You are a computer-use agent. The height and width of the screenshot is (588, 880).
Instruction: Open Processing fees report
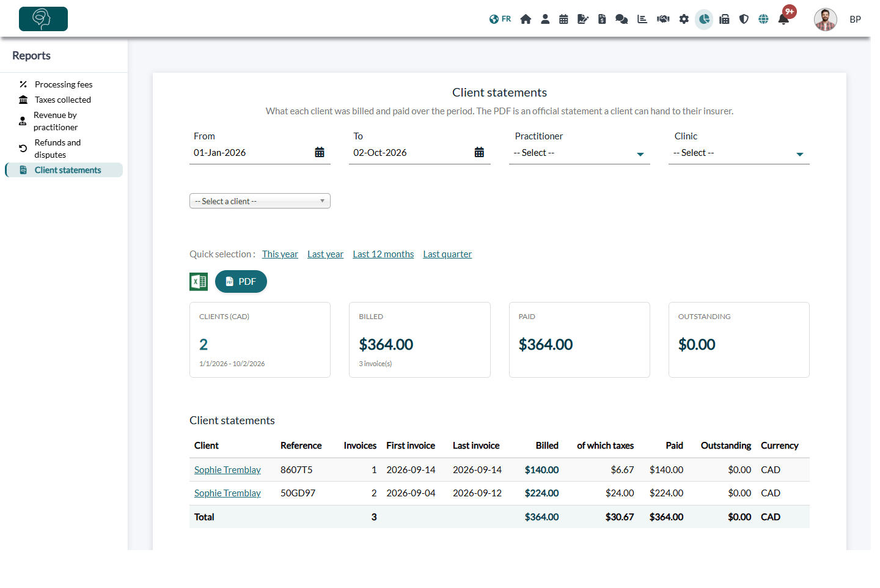[64, 84]
